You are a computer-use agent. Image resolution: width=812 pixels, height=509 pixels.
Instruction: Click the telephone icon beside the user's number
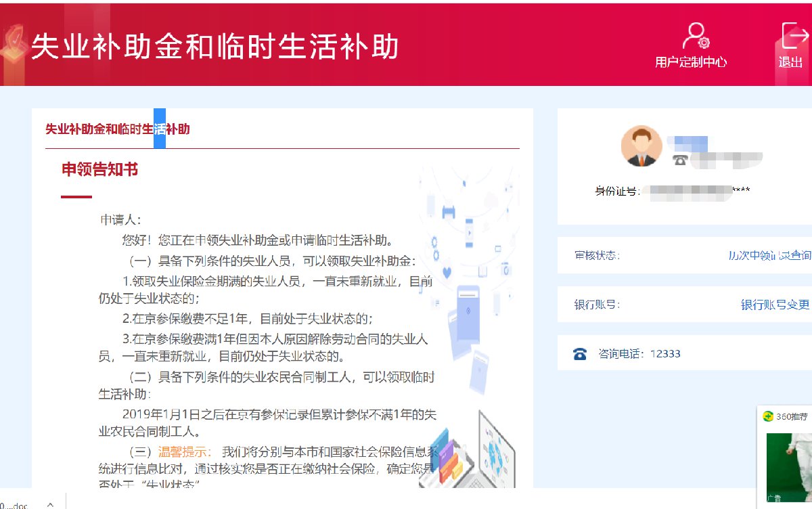tap(680, 160)
